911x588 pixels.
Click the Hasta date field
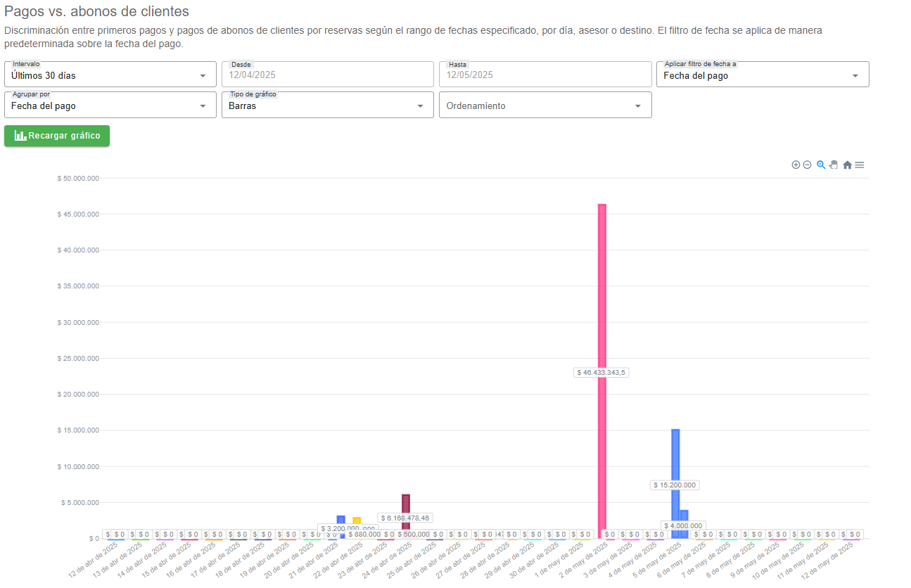pos(544,75)
